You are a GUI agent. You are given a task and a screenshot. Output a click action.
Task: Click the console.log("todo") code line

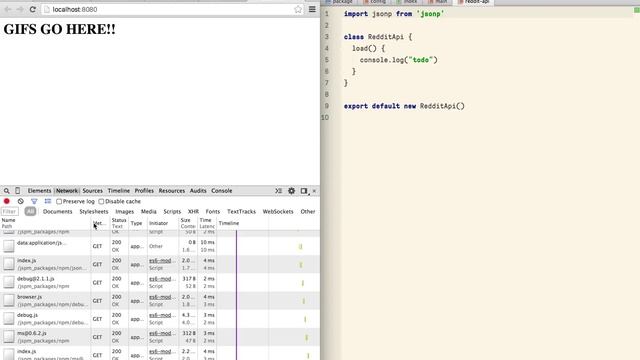point(398,60)
